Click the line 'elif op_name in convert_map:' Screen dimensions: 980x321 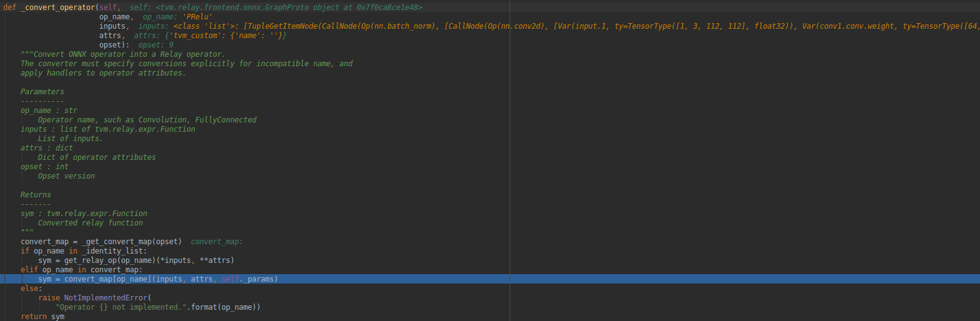tap(82, 270)
